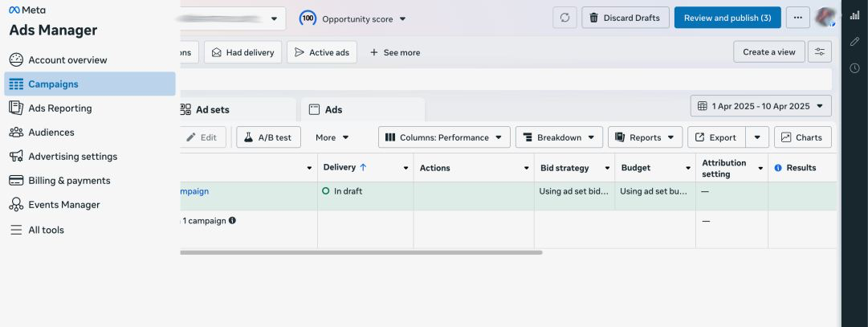Click the Account overview gauge icon
868x327 pixels.
pos(16,60)
